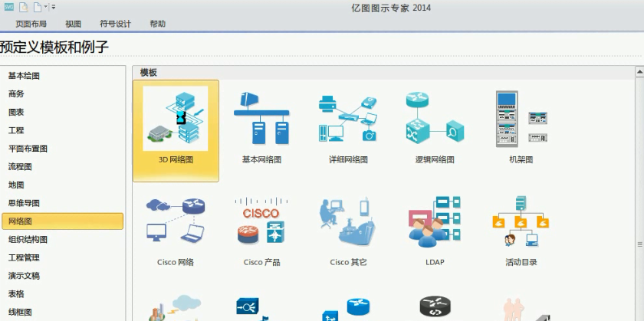Viewport: 644px width, 321px height.
Task: Choose the LDAP template icon
Action: pos(435,221)
